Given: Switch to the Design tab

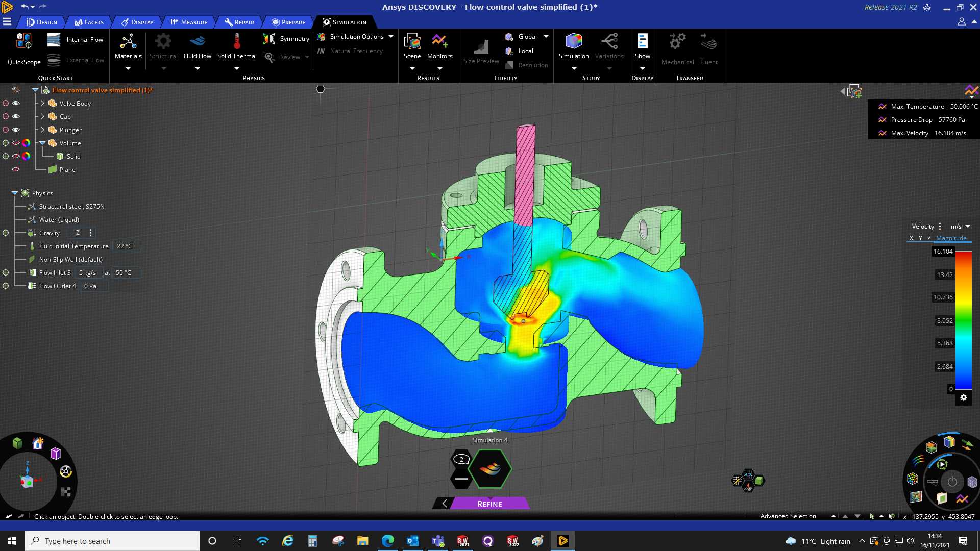Looking at the screenshot, I should [x=42, y=22].
